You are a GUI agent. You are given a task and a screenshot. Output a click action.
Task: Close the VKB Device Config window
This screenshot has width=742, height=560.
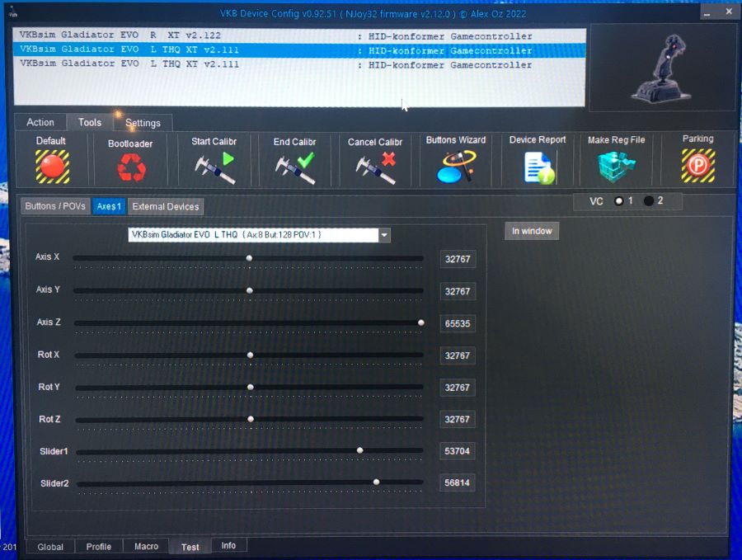pos(729,12)
